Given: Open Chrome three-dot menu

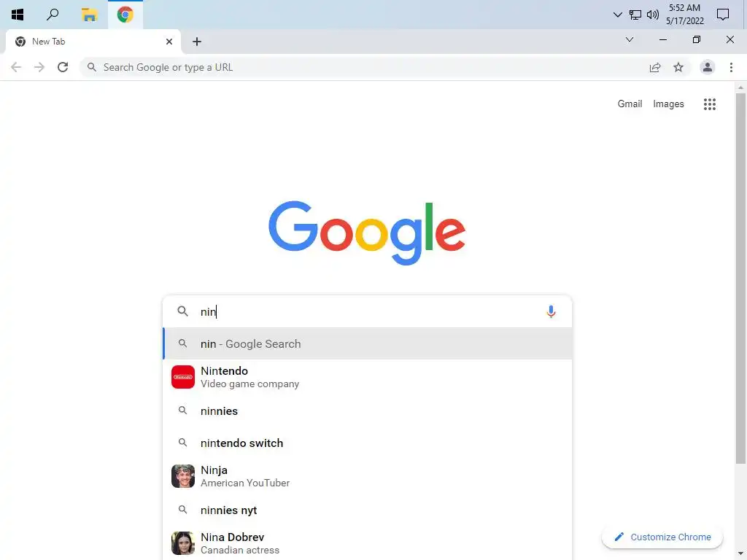Looking at the screenshot, I should [x=731, y=67].
